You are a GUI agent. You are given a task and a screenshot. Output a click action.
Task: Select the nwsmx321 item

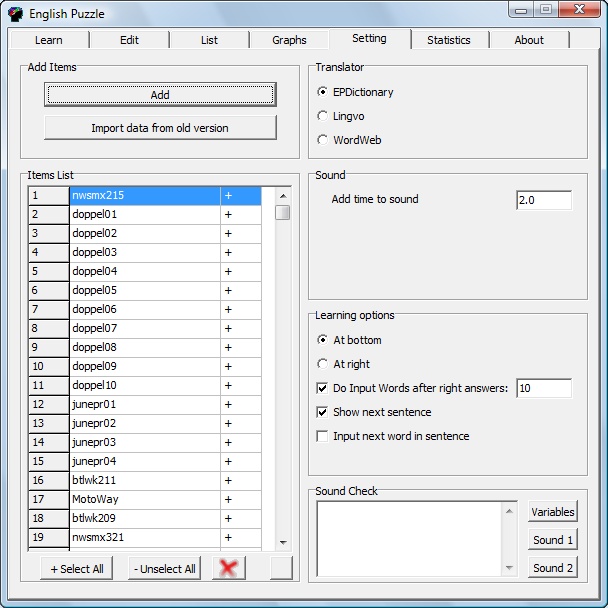click(145, 537)
